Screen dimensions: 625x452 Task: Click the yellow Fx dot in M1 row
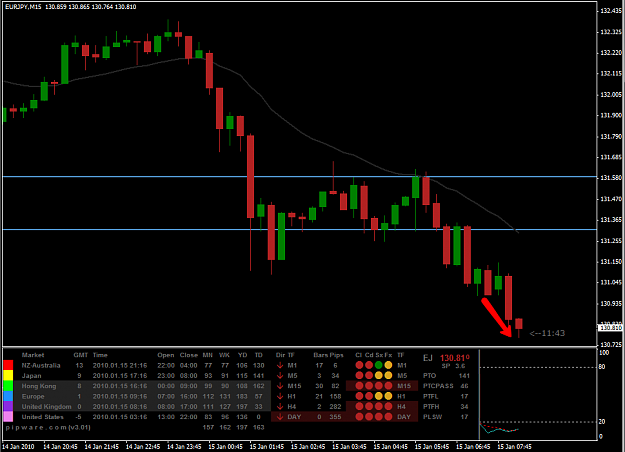[388, 365]
